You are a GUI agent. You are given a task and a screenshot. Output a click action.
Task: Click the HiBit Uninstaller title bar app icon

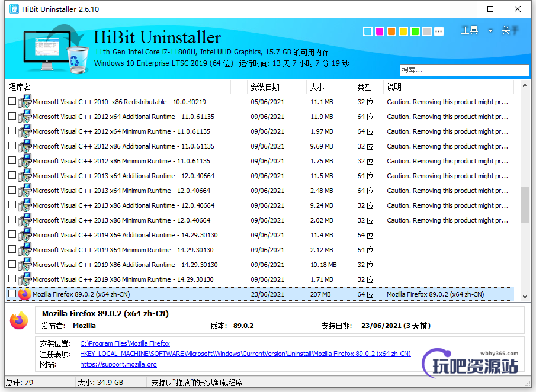14,9
